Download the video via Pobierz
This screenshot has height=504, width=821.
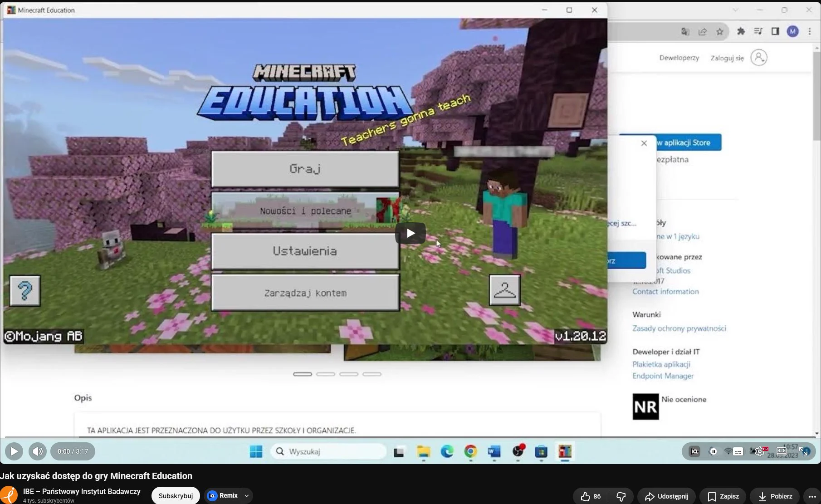(775, 496)
